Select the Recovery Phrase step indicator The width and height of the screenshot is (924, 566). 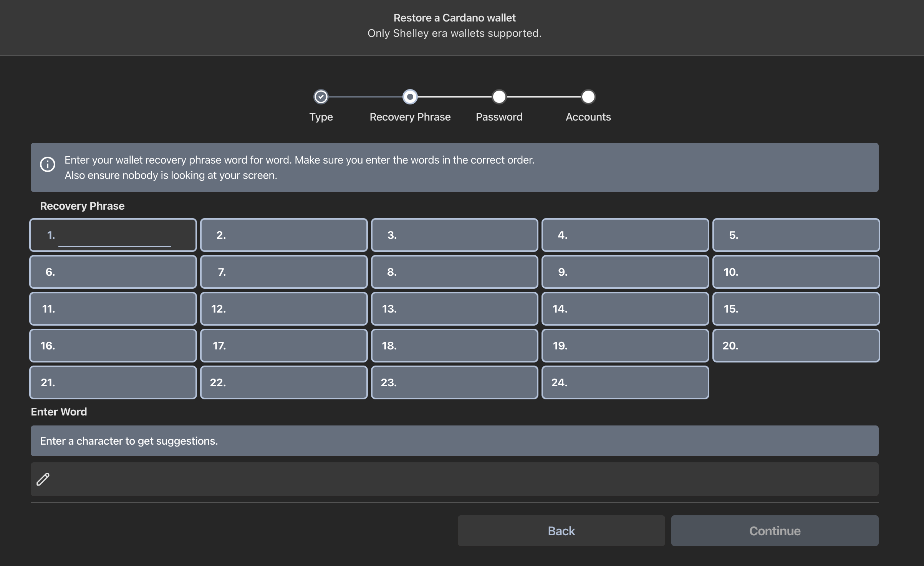pyautogui.click(x=410, y=97)
